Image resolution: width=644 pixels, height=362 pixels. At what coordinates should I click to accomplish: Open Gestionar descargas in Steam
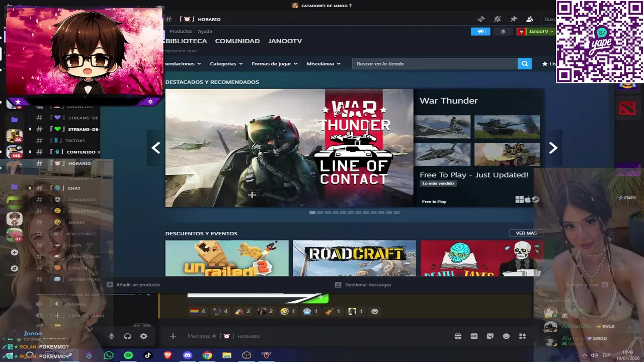click(363, 285)
